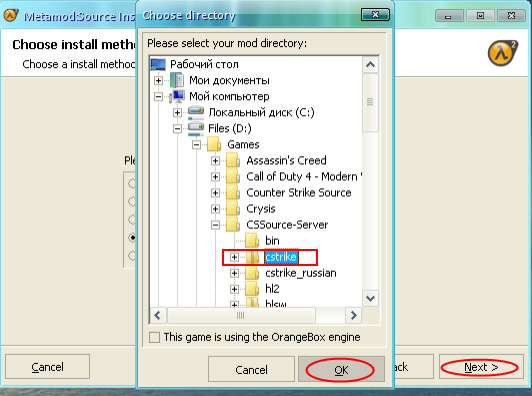This screenshot has width=532, height=396.
Task: Click the Next > button
Action: tap(481, 367)
